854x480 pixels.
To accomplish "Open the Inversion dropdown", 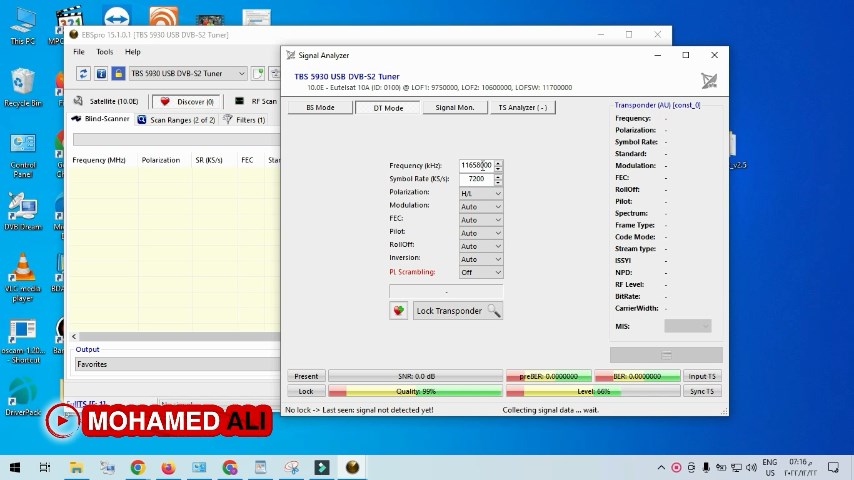I will click(481, 259).
